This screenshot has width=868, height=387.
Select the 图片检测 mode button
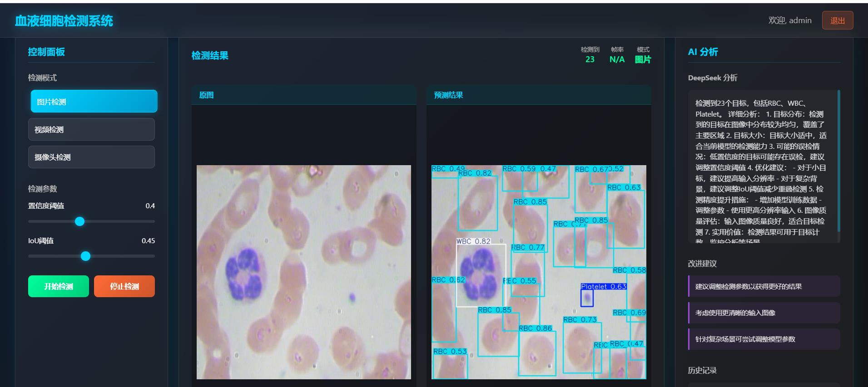click(94, 101)
